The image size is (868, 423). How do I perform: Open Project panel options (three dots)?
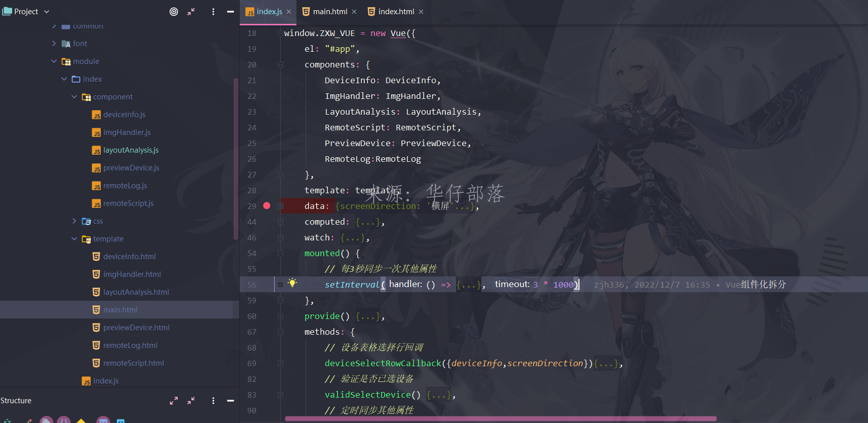pyautogui.click(x=213, y=12)
